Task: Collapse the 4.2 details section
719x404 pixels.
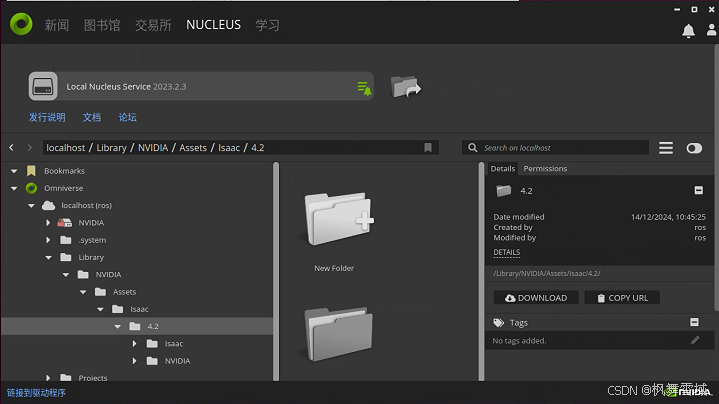Action: [698, 190]
